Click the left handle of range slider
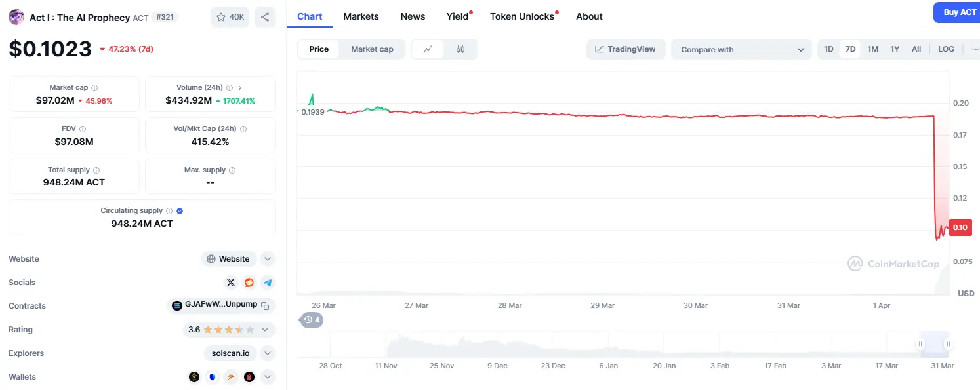Image resolution: width=980 pixels, height=390 pixels. tap(920, 344)
